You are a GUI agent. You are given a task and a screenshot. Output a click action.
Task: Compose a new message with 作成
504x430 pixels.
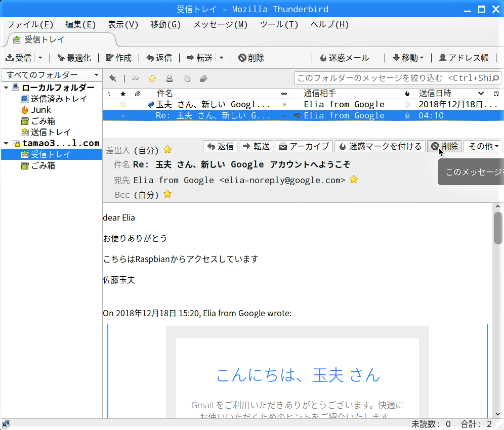pos(118,58)
